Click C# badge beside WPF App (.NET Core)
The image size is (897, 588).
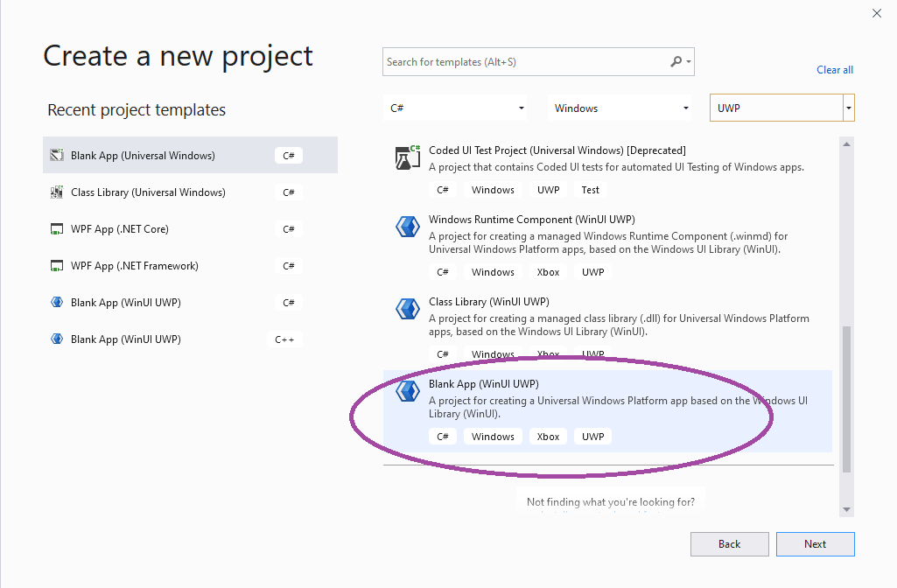pos(288,229)
